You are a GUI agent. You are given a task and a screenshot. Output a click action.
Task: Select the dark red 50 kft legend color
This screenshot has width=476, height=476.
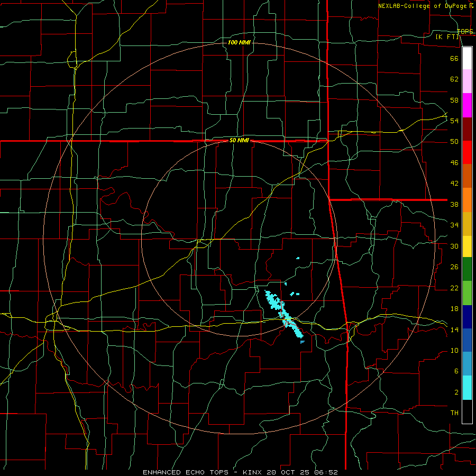467,129
